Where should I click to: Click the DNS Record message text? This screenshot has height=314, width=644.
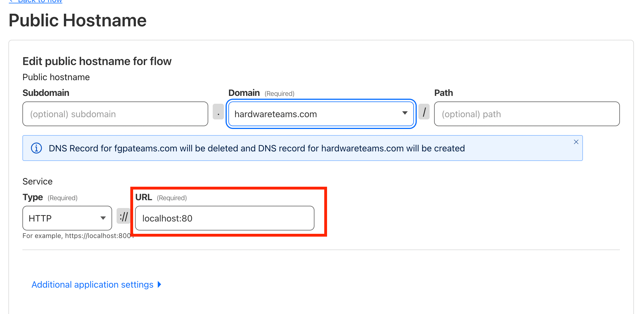point(257,148)
